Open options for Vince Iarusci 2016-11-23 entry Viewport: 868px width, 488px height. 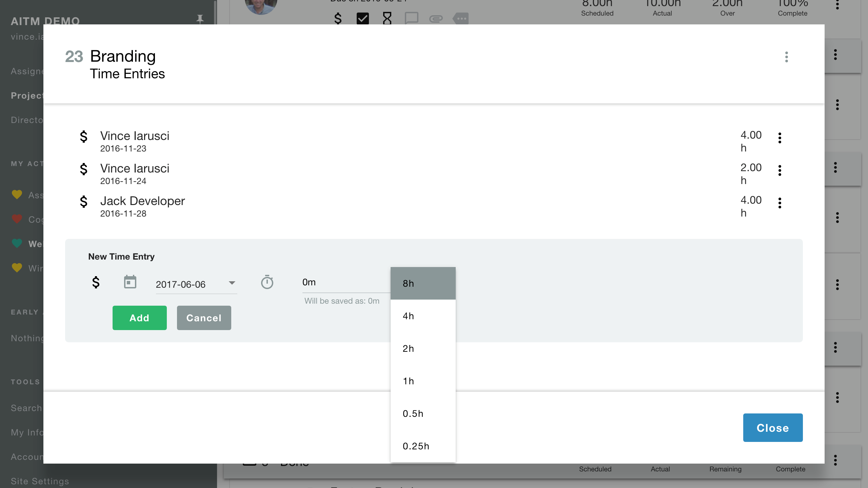pyautogui.click(x=780, y=138)
